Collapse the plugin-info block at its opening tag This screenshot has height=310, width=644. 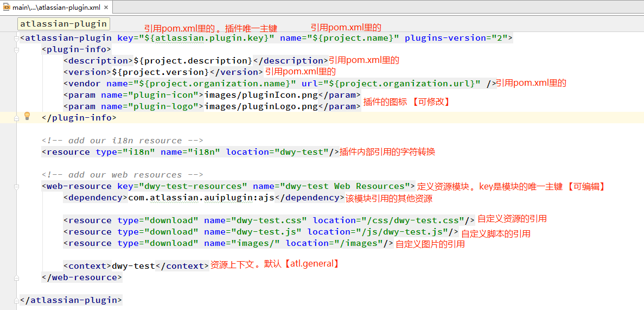click(16, 49)
